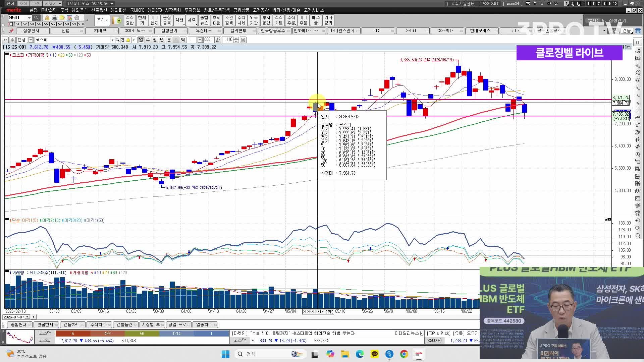This screenshot has width=644, height=362.
Task: Click the settings gear icon in the top toolbar
Action: [x=77, y=18]
